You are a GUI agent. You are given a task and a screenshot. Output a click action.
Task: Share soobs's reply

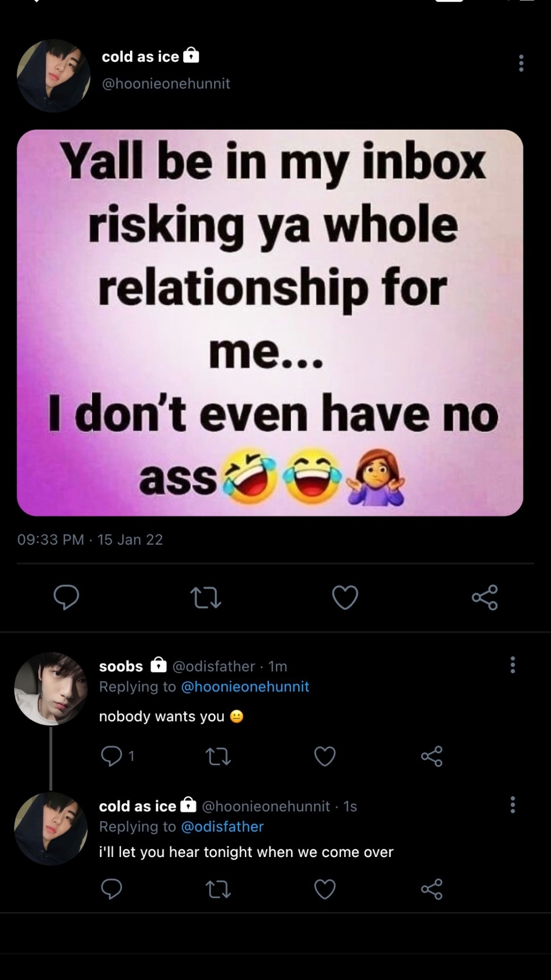click(432, 756)
